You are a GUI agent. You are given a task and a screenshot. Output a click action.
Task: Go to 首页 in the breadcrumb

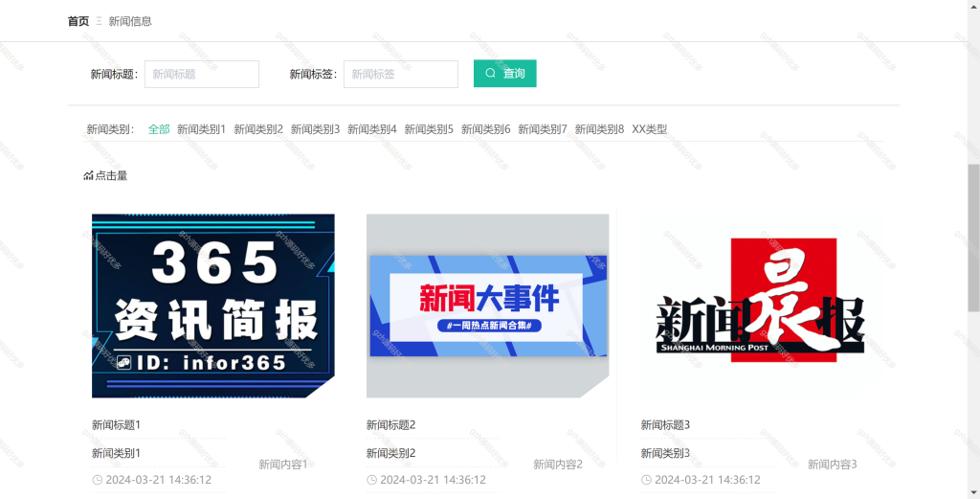point(78,21)
